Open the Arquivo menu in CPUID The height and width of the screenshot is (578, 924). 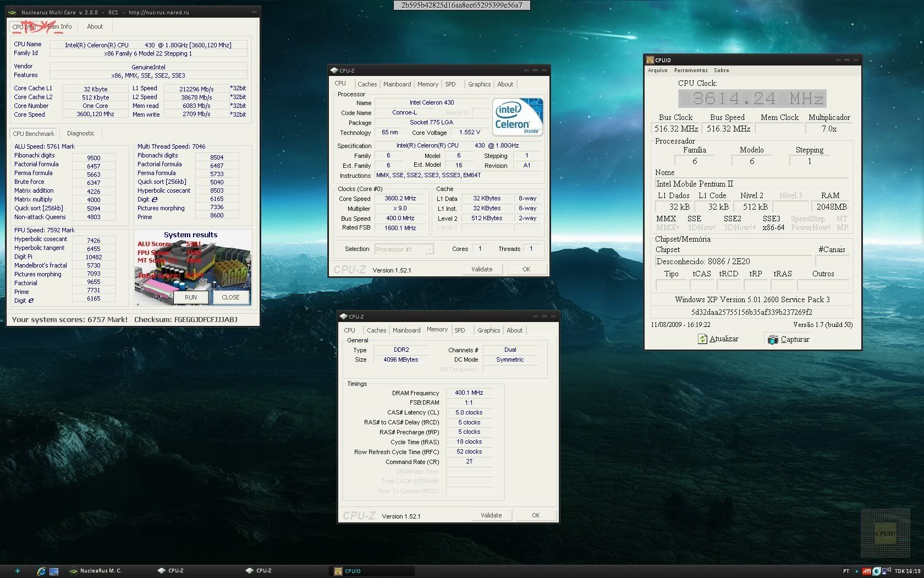tap(657, 70)
